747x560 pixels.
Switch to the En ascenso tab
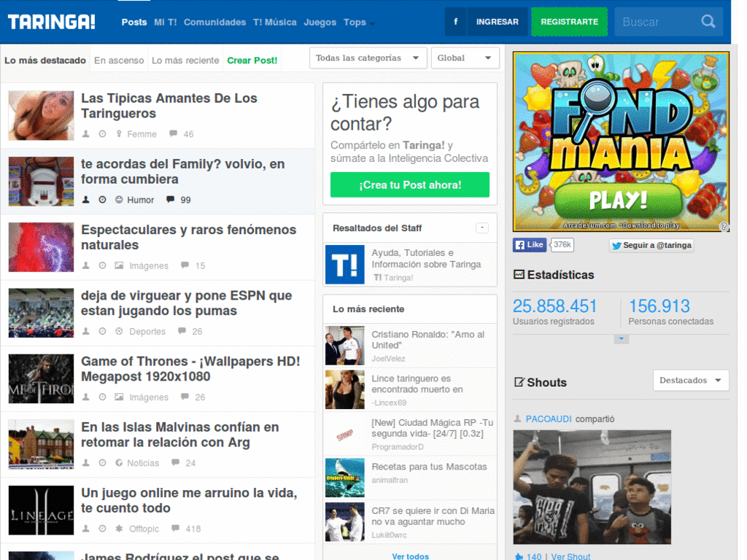click(119, 61)
